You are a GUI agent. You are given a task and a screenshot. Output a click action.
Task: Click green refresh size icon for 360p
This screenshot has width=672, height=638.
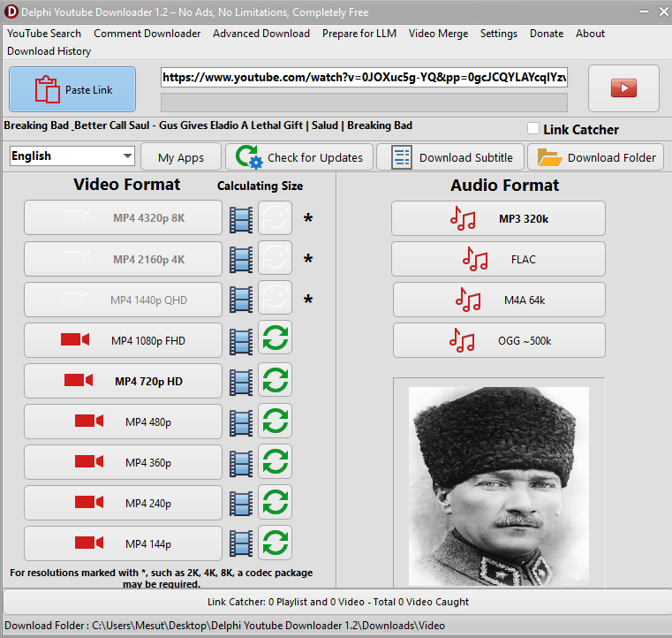coord(276,461)
